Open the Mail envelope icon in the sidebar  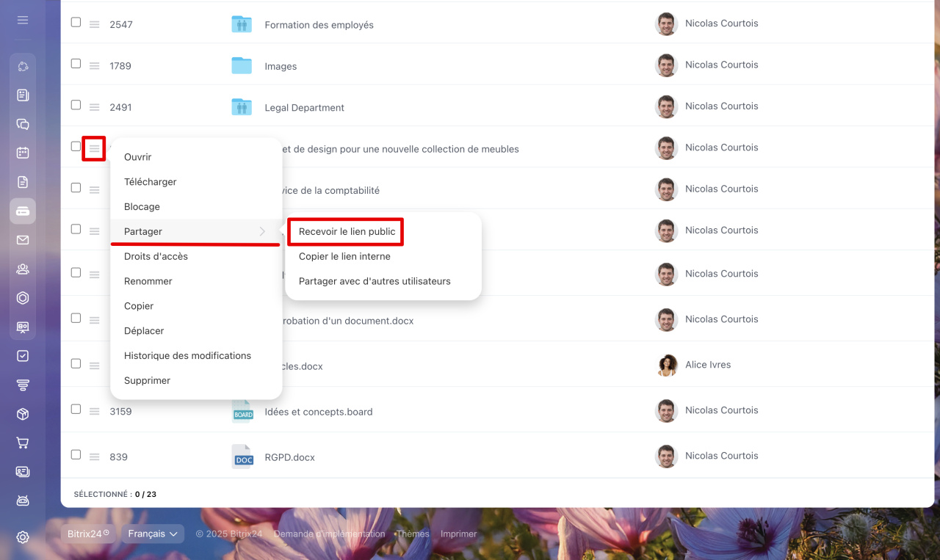pyautogui.click(x=23, y=240)
